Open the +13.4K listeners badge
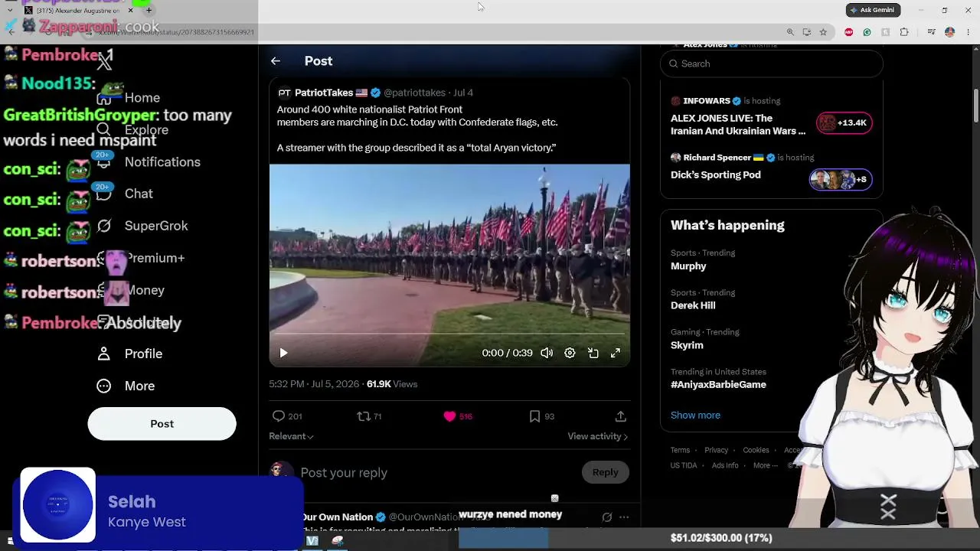Viewport: 980px width, 551px height. point(844,122)
